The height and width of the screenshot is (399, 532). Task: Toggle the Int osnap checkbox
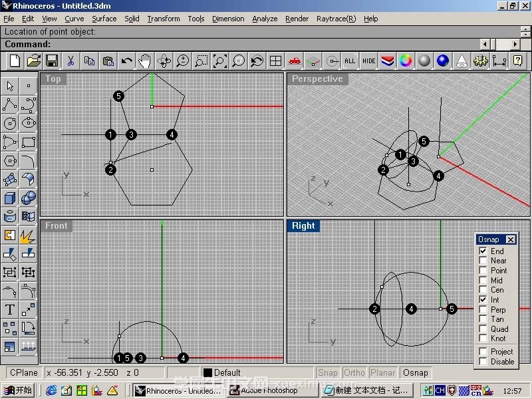[483, 300]
